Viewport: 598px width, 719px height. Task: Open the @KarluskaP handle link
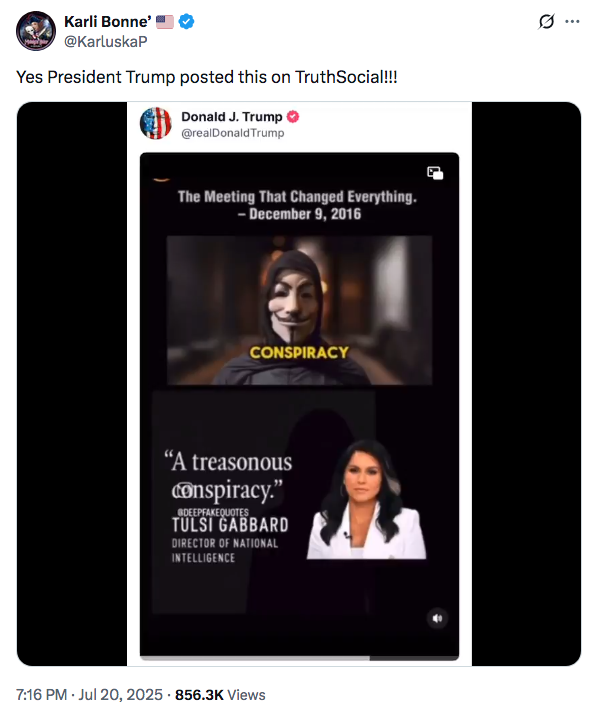tap(106, 42)
